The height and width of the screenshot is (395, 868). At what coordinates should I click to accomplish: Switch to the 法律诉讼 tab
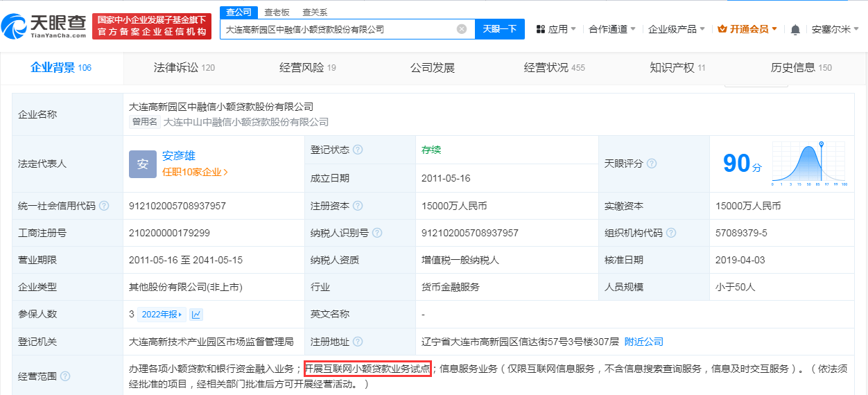[184, 67]
